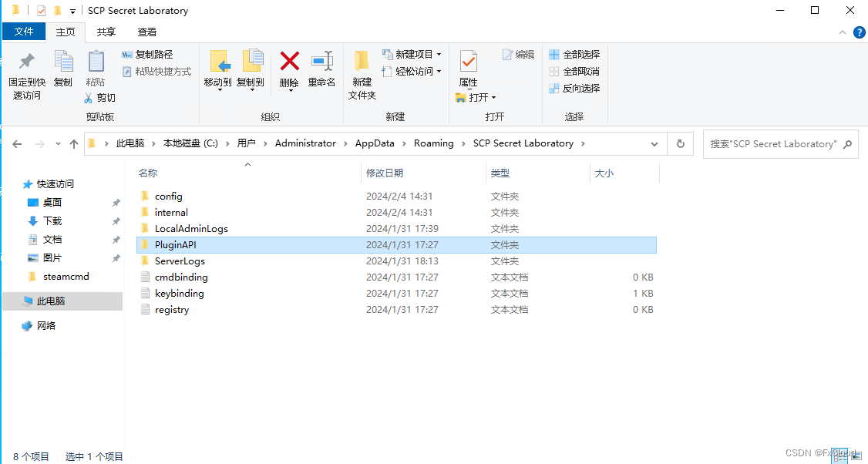This screenshot has height=464, width=868.
Task: Switch to View (查看) tab
Action: [x=147, y=32]
